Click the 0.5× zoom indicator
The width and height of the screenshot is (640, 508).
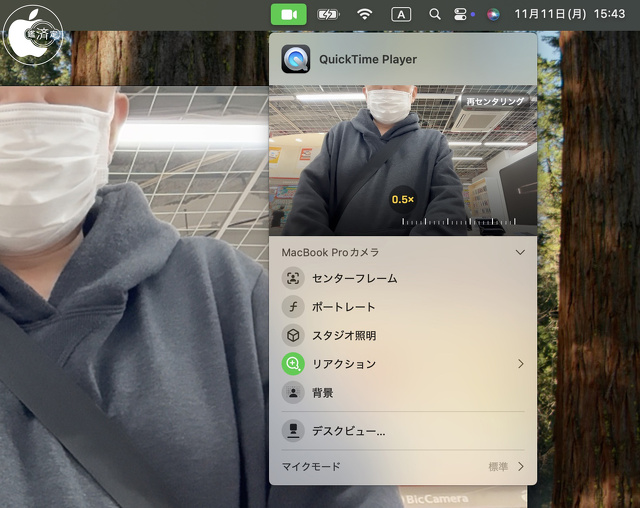pyautogui.click(x=402, y=200)
